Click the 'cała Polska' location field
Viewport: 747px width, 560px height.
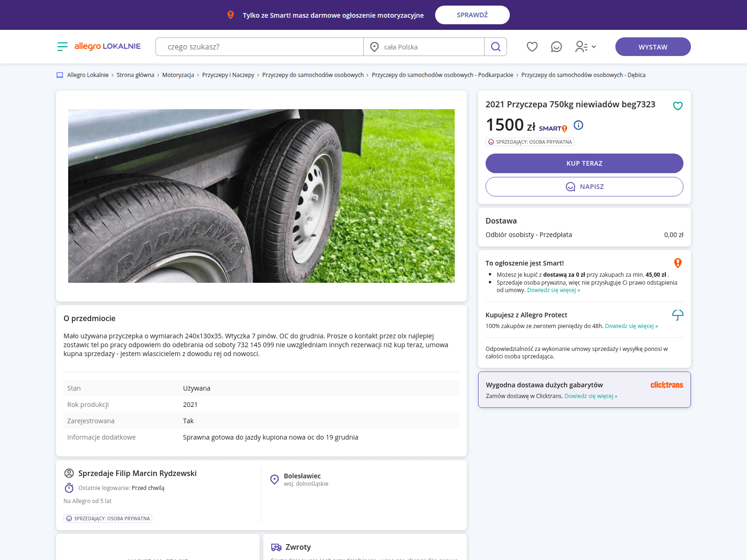tap(424, 47)
